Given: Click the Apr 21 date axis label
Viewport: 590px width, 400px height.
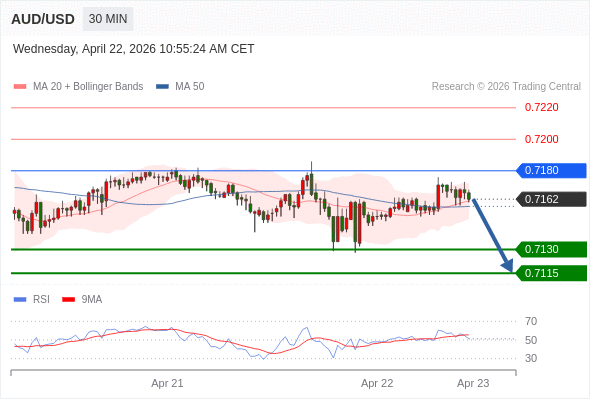Looking at the screenshot, I should (x=167, y=383).
